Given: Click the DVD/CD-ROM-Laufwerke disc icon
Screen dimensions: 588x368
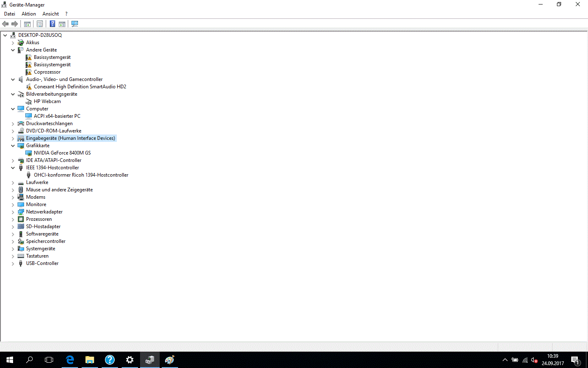Looking at the screenshot, I should (21, 131).
